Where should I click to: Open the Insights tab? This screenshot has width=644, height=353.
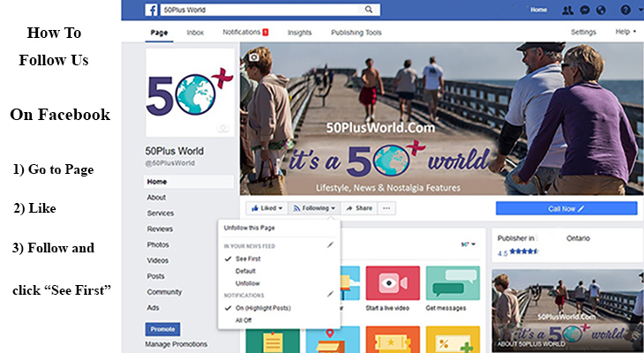tap(299, 33)
